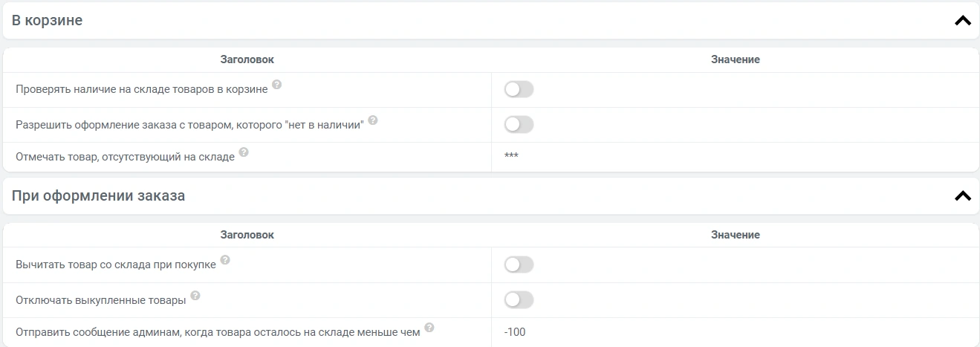Click help icon beside 'Проверять наличие на складе'
Screen dimensions: 980x347
tap(276, 85)
